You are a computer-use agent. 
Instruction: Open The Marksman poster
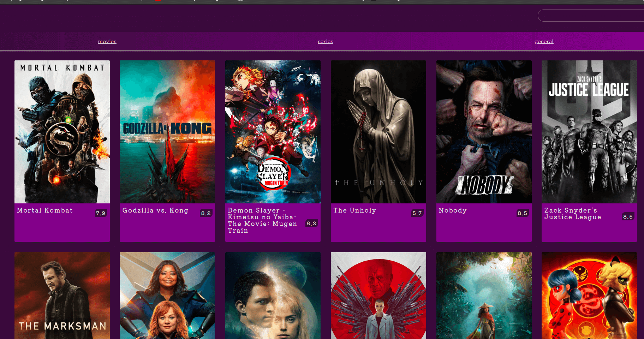pos(62,296)
